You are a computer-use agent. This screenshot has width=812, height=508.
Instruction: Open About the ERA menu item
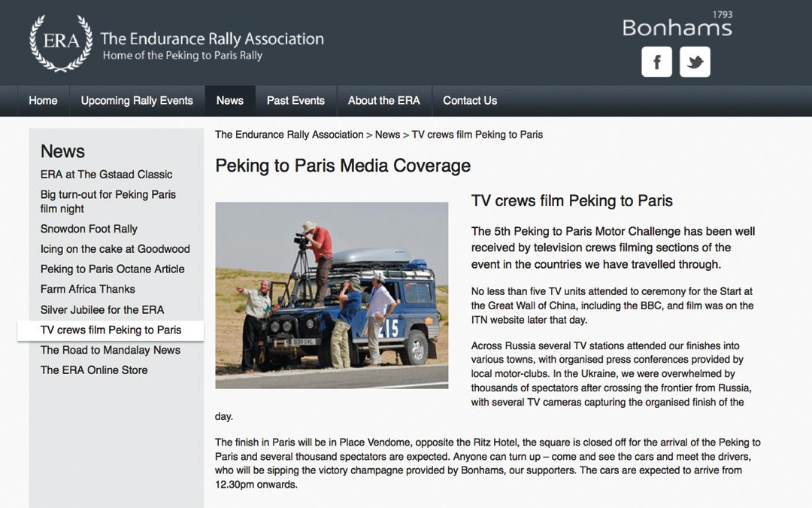(x=383, y=101)
